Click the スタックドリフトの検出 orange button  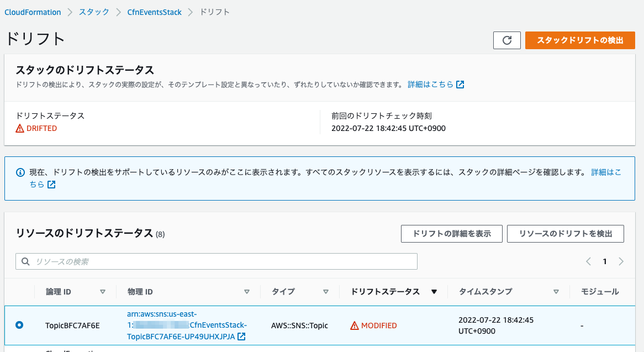pos(580,40)
